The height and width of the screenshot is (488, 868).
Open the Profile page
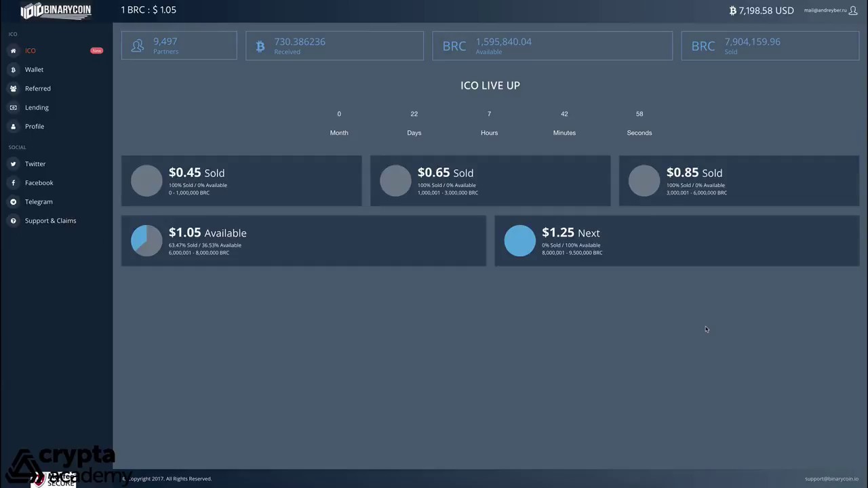35,127
